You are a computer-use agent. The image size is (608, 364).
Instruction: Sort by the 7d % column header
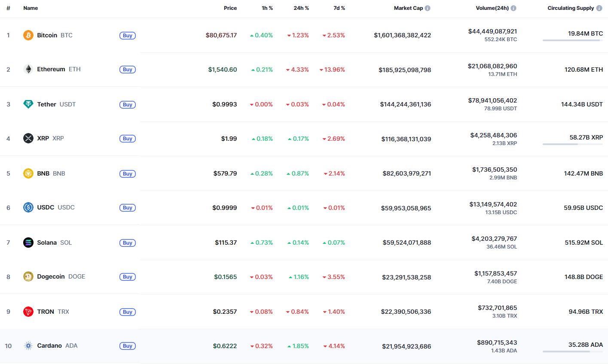tap(339, 8)
